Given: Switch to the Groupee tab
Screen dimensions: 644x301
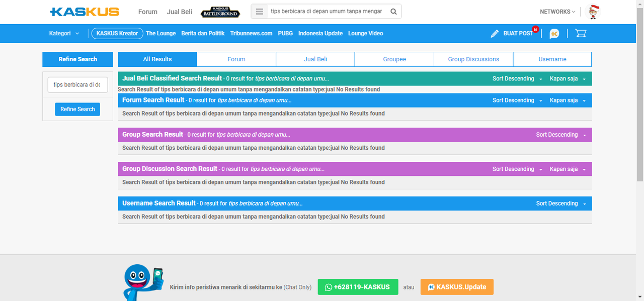Looking at the screenshot, I should click(394, 59).
